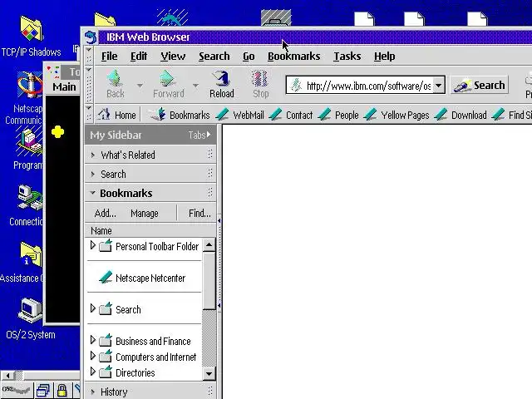Click bookmarks list scroll up arrow
This screenshot has width=532, height=399.
(209, 244)
